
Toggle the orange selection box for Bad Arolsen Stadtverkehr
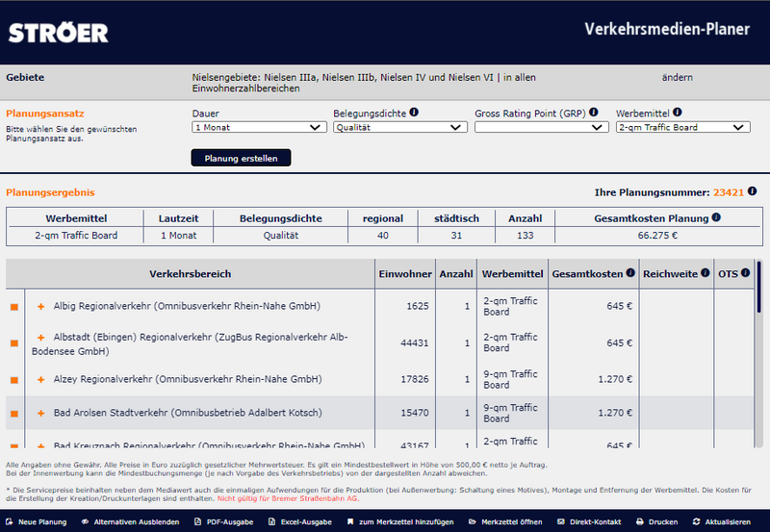tap(14, 414)
